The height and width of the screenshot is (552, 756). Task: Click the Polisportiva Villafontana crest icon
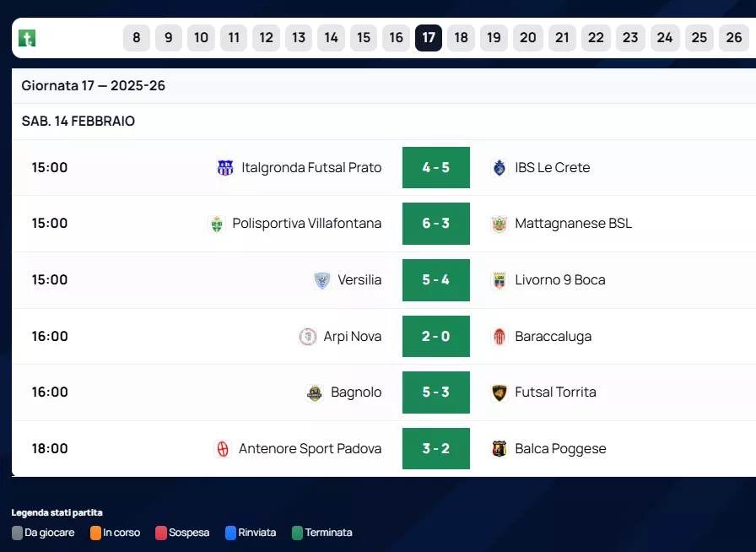pos(217,224)
